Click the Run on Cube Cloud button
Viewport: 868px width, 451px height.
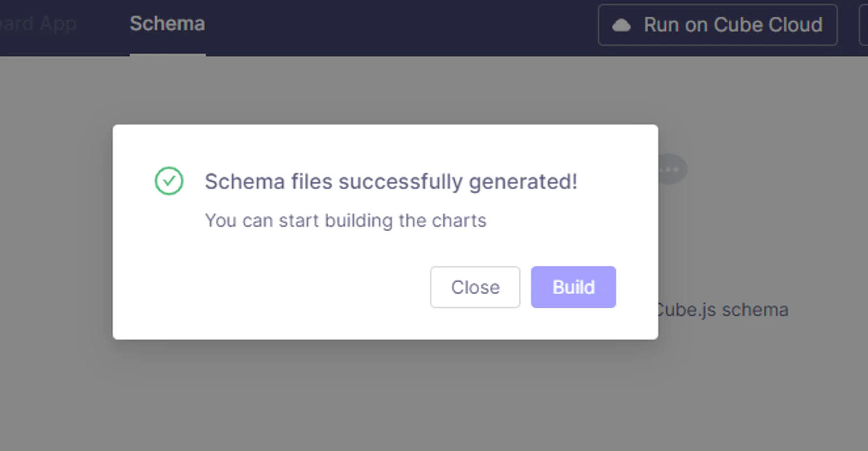point(718,25)
